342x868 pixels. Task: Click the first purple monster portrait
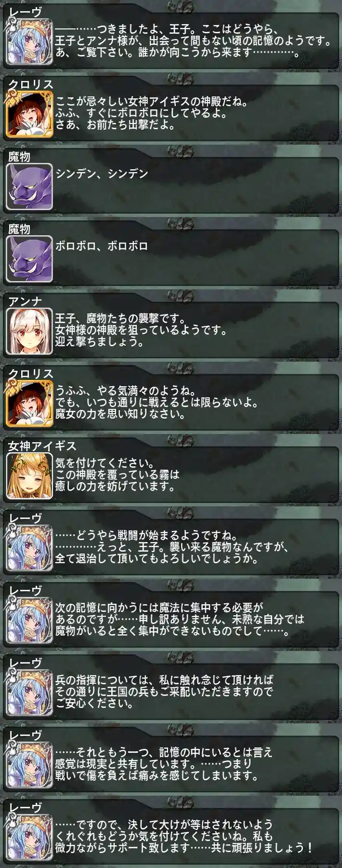[29, 187]
